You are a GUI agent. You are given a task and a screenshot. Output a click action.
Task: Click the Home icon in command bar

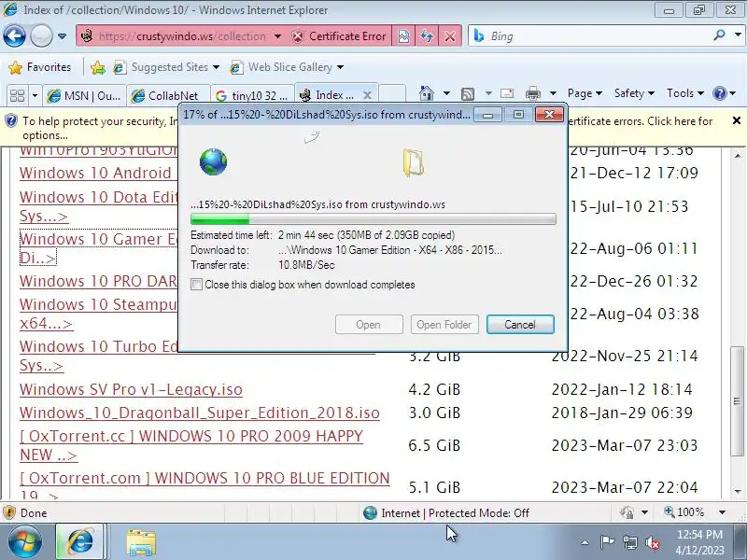427,93
